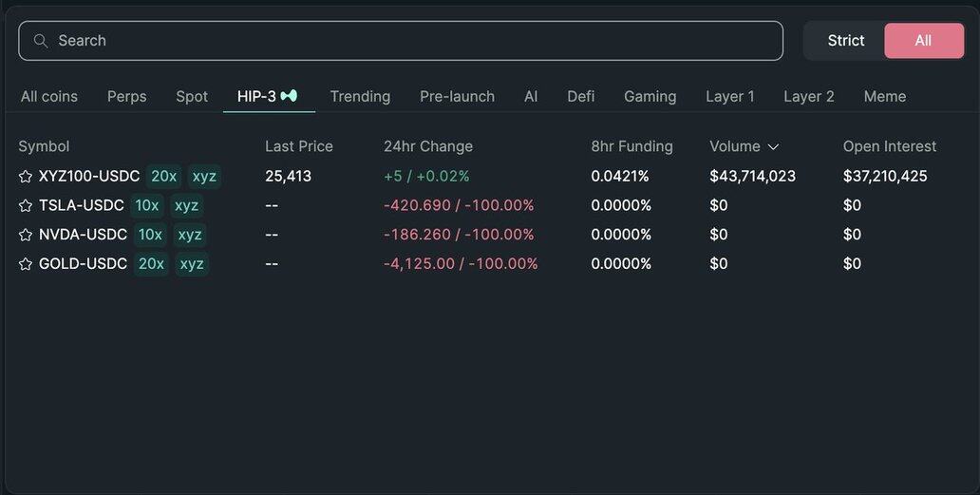Select the GOLD-USDC symbol
This screenshot has height=495, width=980.
click(83, 264)
